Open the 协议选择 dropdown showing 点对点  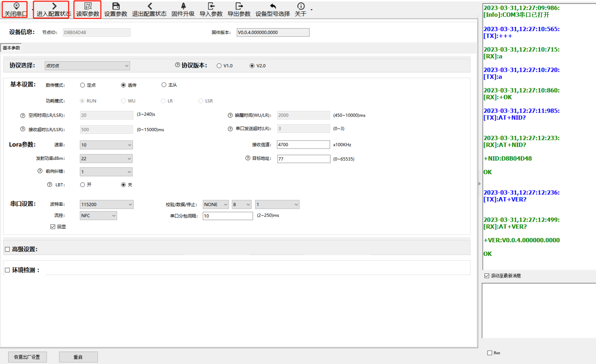pyautogui.click(x=87, y=66)
